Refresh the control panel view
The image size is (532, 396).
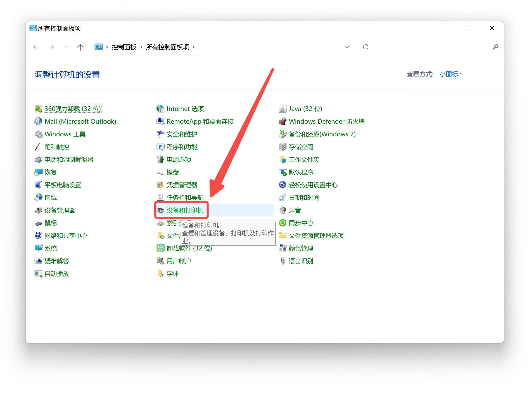click(366, 47)
